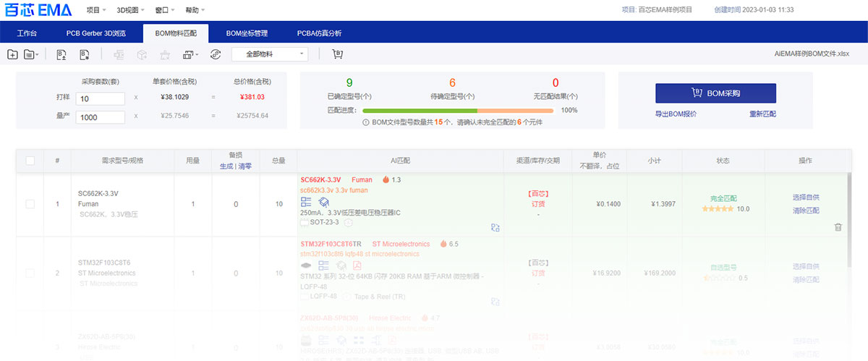Click 清除匹配 in STM32 row
This screenshot has width=868, height=361.
(806, 279)
